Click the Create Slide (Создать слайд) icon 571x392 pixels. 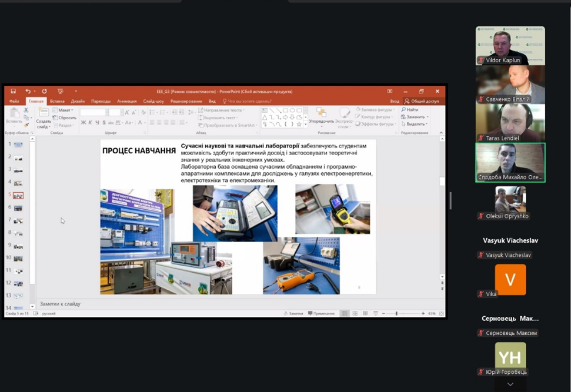pos(44,113)
